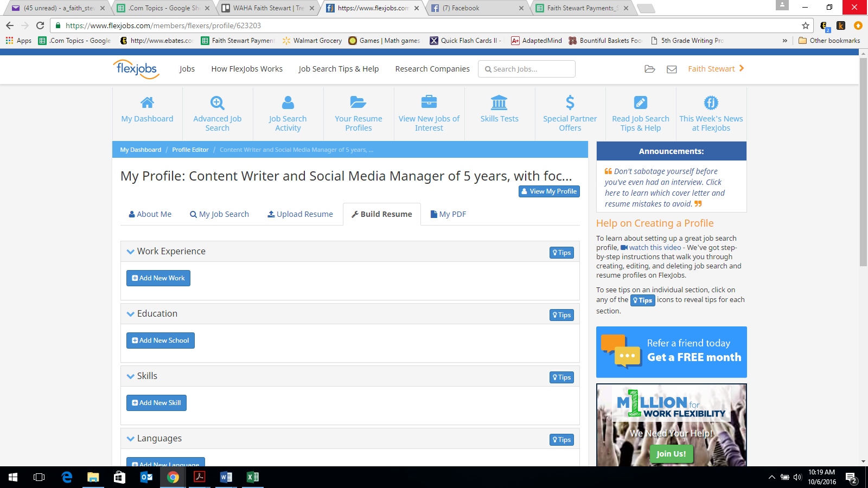Click in the Search Jobs field

[527, 69]
